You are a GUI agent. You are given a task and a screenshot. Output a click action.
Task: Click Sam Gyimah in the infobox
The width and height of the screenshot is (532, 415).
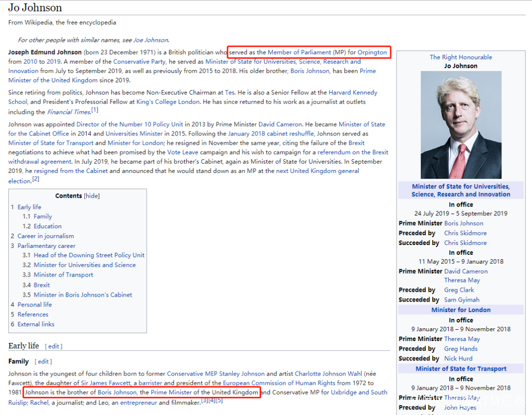[462, 300]
